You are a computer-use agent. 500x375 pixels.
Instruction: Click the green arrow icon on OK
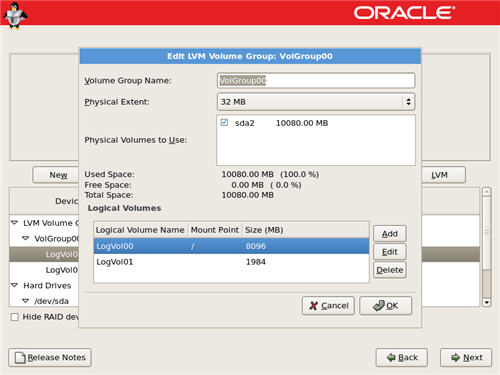pyautogui.click(x=379, y=305)
